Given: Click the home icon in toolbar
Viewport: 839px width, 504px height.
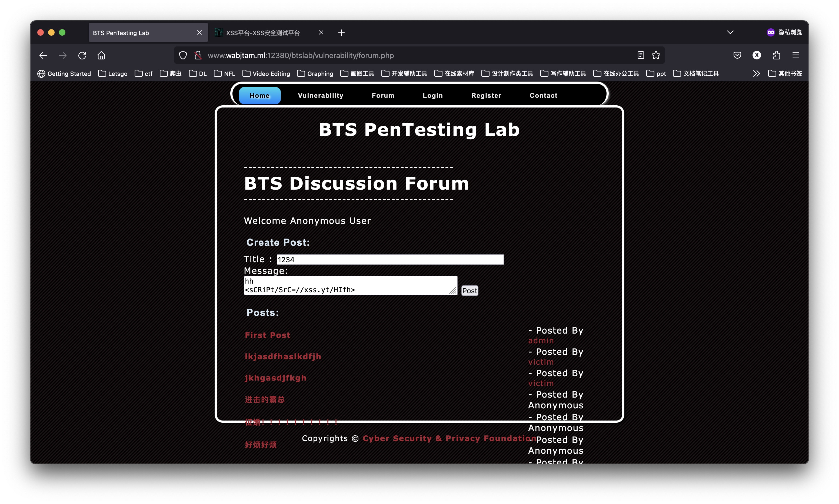Looking at the screenshot, I should 101,55.
